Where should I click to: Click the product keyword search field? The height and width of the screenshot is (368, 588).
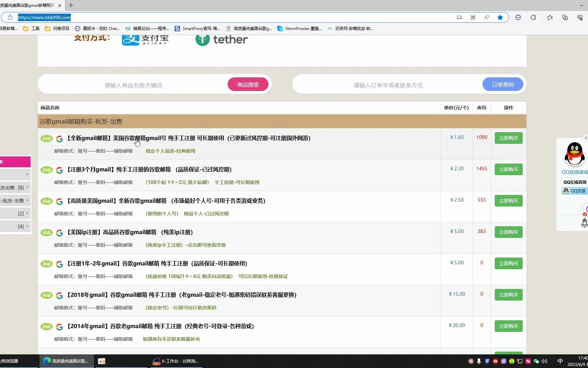coord(133,85)
